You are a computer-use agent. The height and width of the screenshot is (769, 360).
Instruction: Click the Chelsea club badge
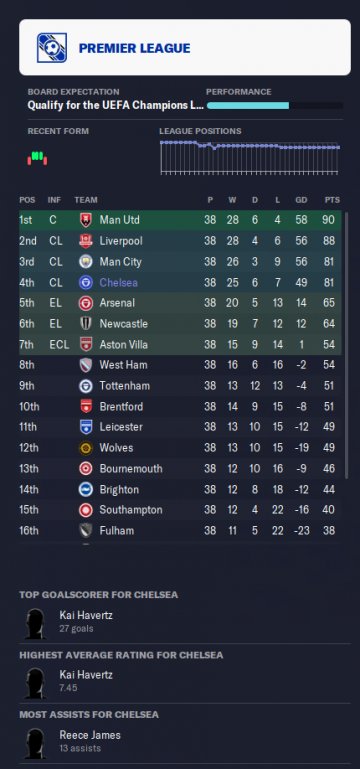(x=86, y=282)
